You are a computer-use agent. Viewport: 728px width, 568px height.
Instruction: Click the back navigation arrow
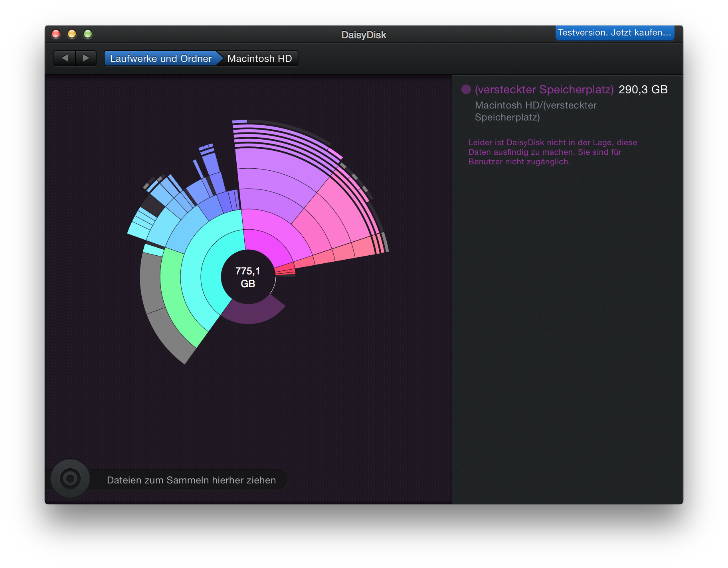pyautogui.click(x=65, y=58)
